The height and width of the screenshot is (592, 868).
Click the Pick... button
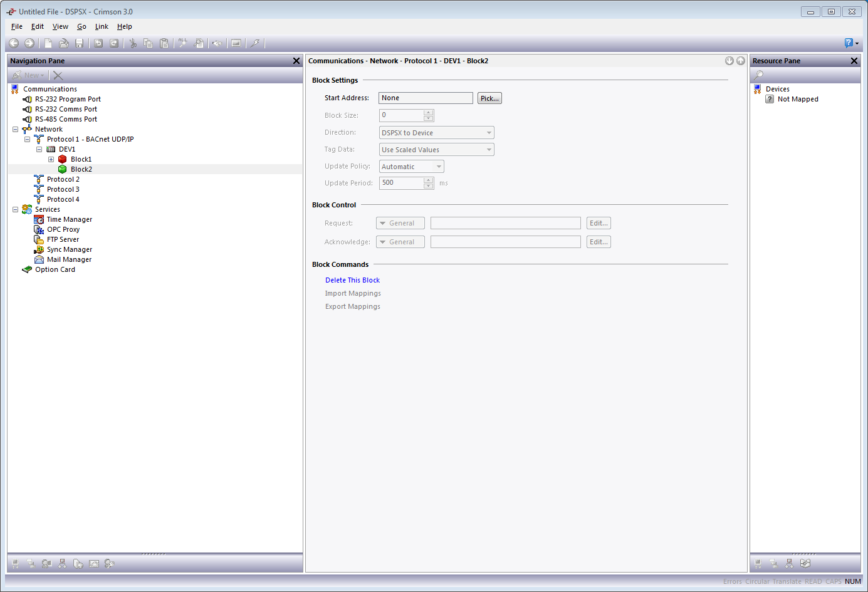coord(489,98)
